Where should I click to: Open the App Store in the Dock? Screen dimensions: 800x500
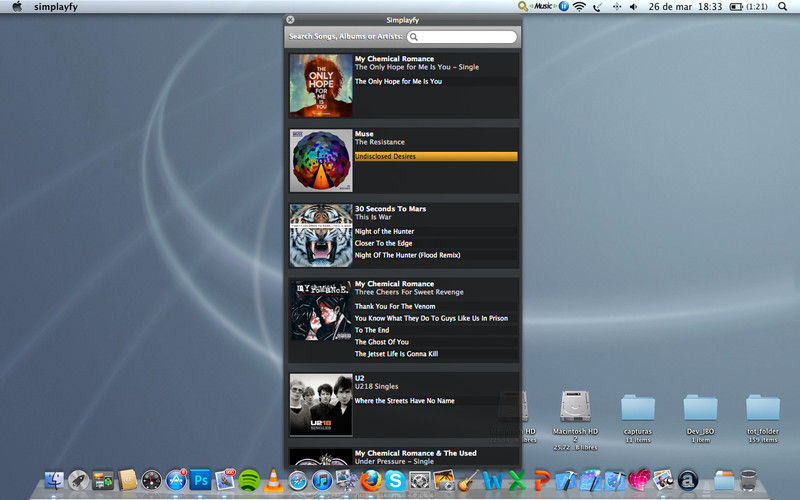[176, 481]
